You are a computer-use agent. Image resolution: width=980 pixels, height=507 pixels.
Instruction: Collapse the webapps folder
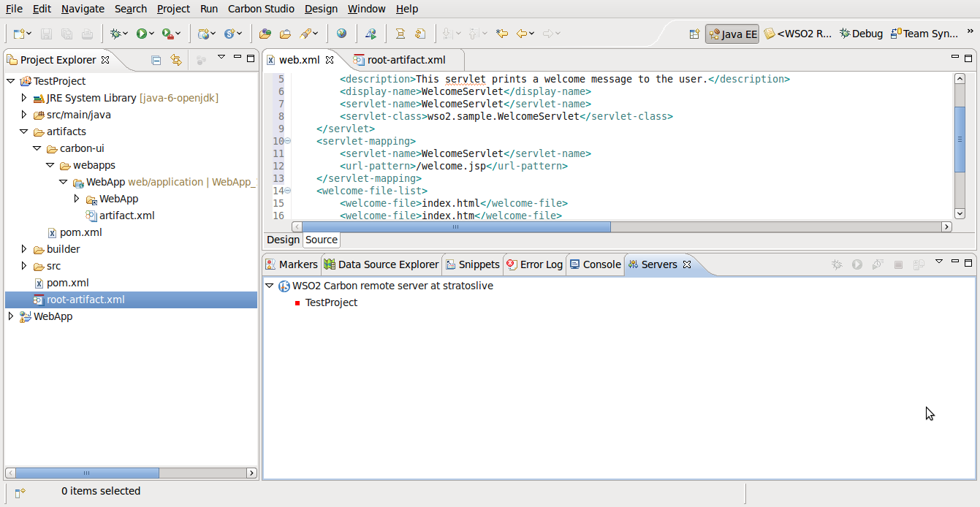[x=50, y=165]
